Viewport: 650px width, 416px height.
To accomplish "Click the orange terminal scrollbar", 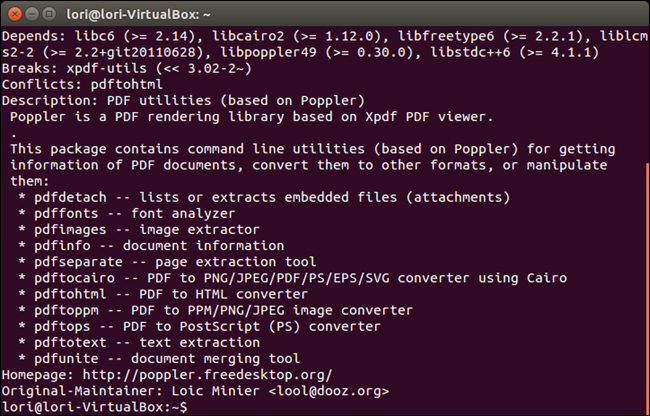I will click(648, 288).
